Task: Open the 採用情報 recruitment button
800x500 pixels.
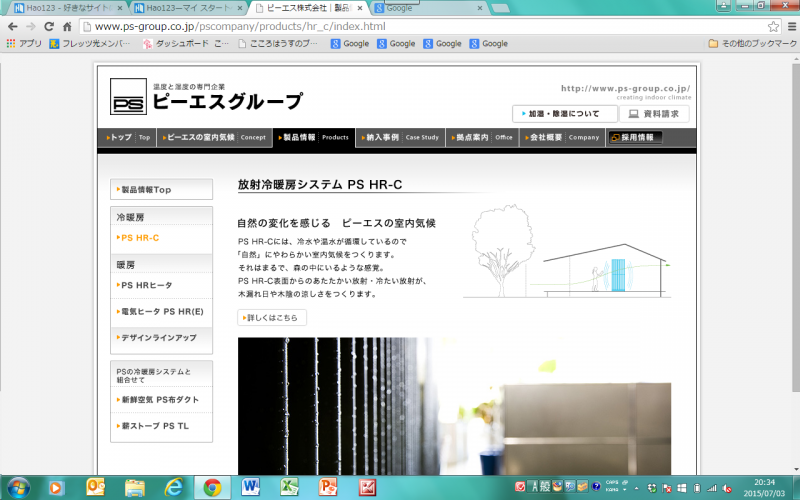Action: coord(634,137)
